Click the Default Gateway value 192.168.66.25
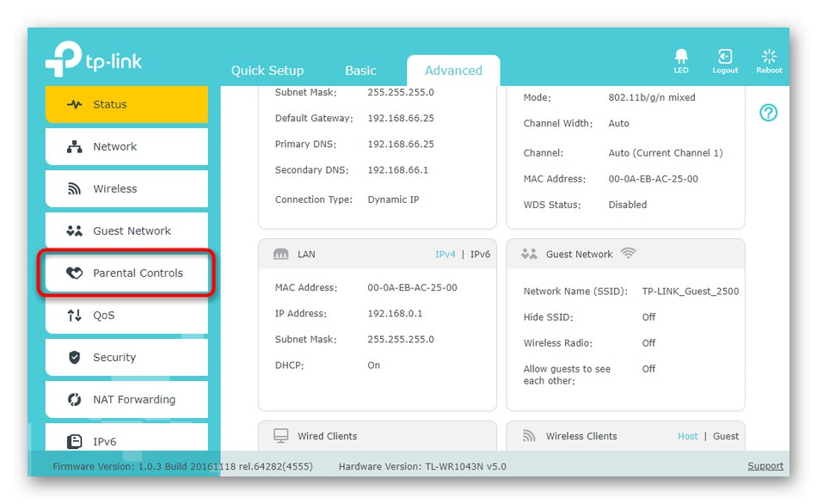This screenshot has width=817, height=504. (x=401, y=119)
